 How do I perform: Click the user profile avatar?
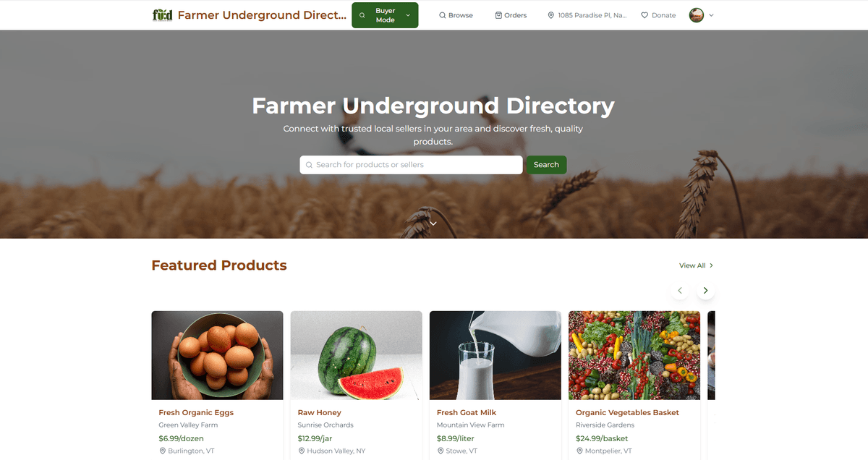click(697, 15)
